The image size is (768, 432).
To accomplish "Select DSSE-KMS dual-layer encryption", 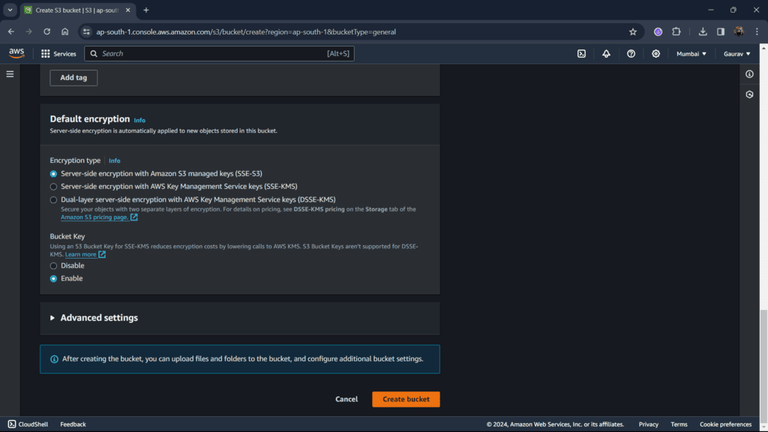I will (53, 200).
